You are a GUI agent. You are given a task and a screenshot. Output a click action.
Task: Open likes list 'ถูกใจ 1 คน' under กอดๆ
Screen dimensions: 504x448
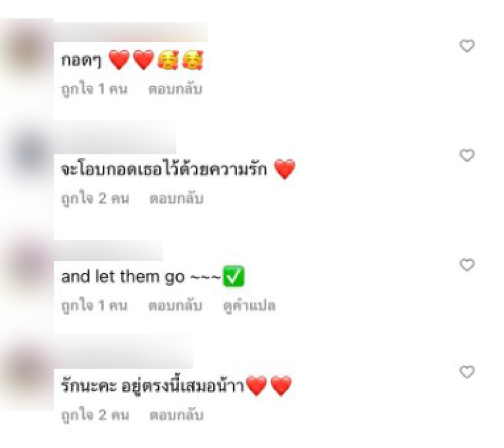[x=94, y=89]
